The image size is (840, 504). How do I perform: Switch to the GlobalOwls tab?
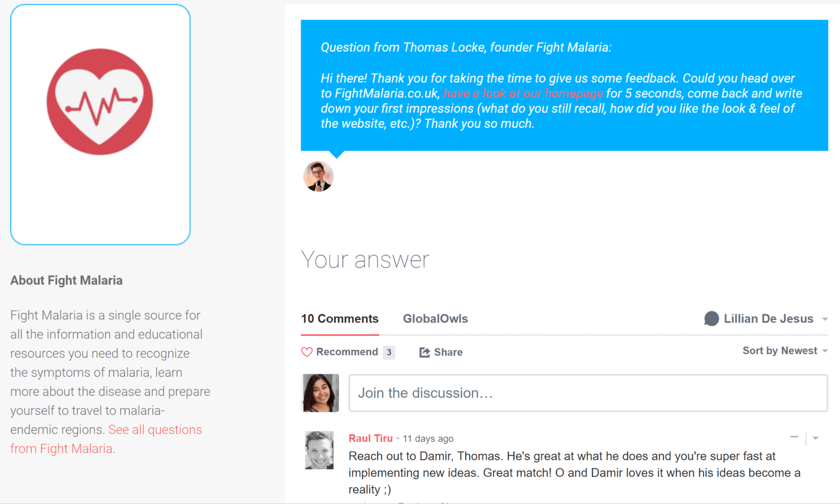click(x=435, y=319)
